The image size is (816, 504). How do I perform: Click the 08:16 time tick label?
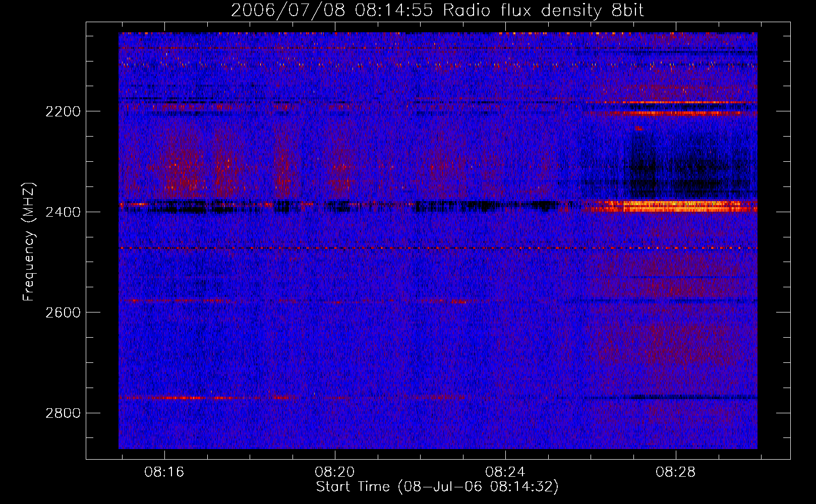click(164, 472)
